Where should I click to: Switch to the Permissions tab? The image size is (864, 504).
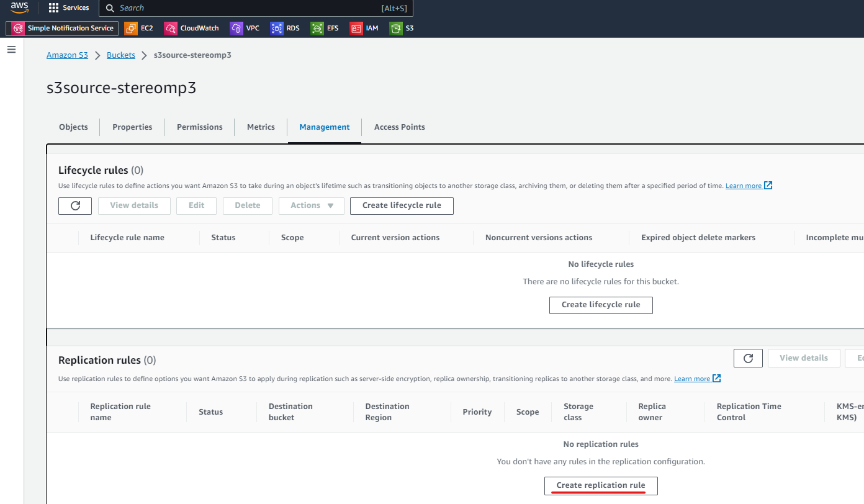pos(199,127)
